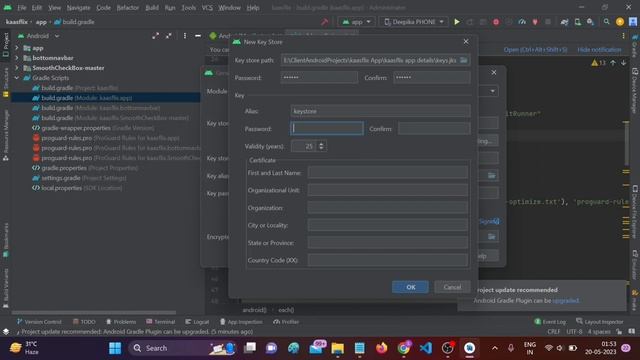Expand the bottomnavbar module node
640x360 pixels.
tap(17, 58)
